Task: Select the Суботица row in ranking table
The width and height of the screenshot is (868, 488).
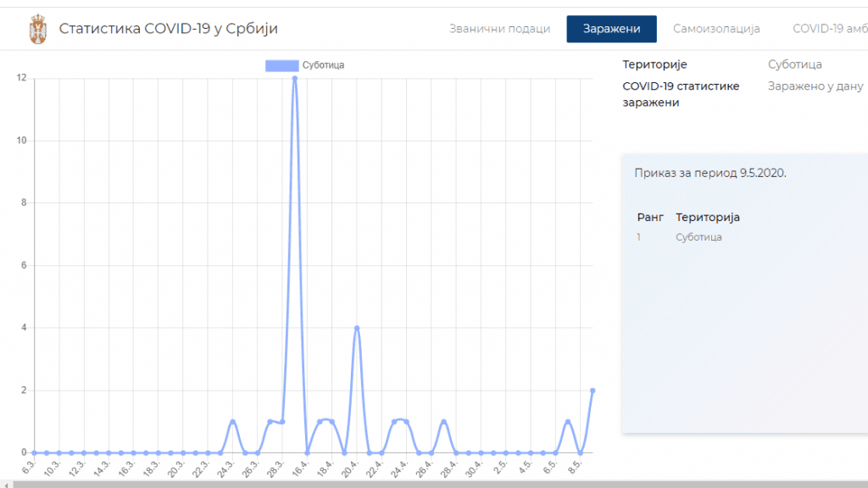Action: (x=698, y=237)
